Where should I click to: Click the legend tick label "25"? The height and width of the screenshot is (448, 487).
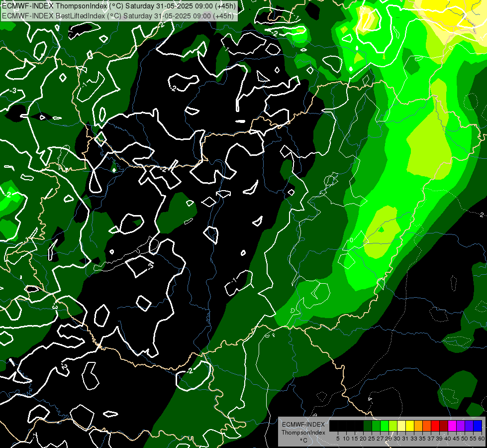coord(372,439)
